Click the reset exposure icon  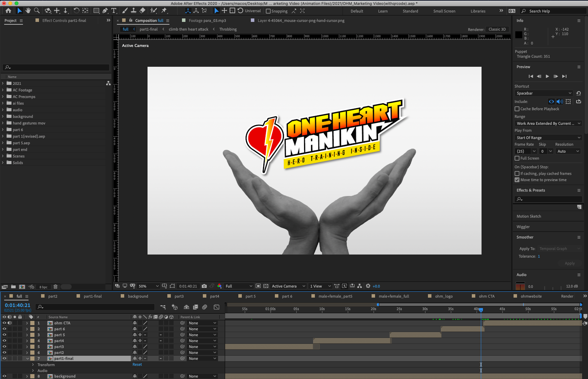pos(368,286)
